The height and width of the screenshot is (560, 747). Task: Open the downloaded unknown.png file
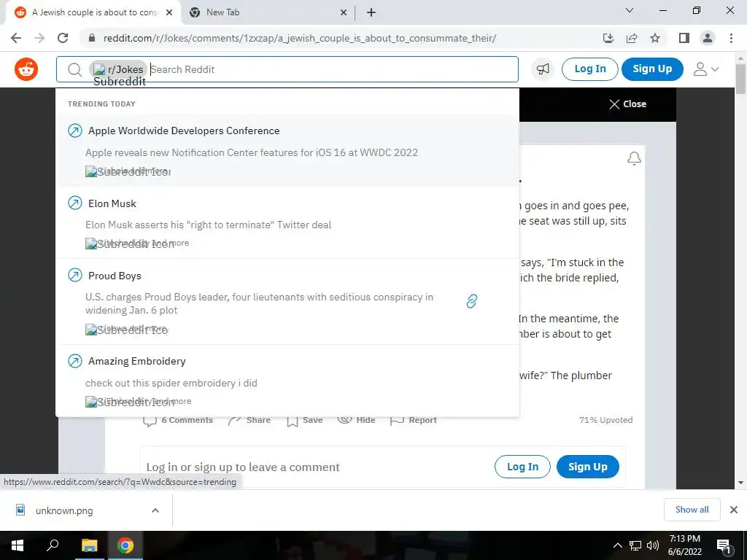pyautogui.click(x=64, y=510)
